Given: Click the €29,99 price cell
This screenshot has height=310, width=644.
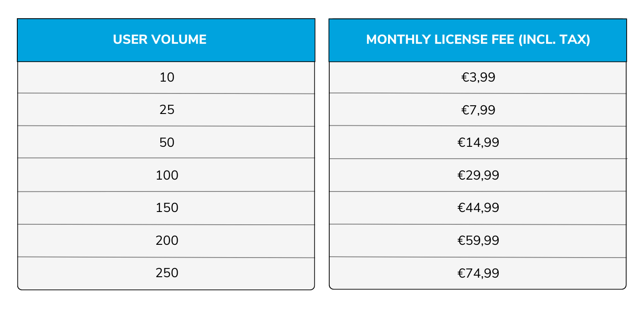Looking at the screenshot, I should click(x=478, y=175).
